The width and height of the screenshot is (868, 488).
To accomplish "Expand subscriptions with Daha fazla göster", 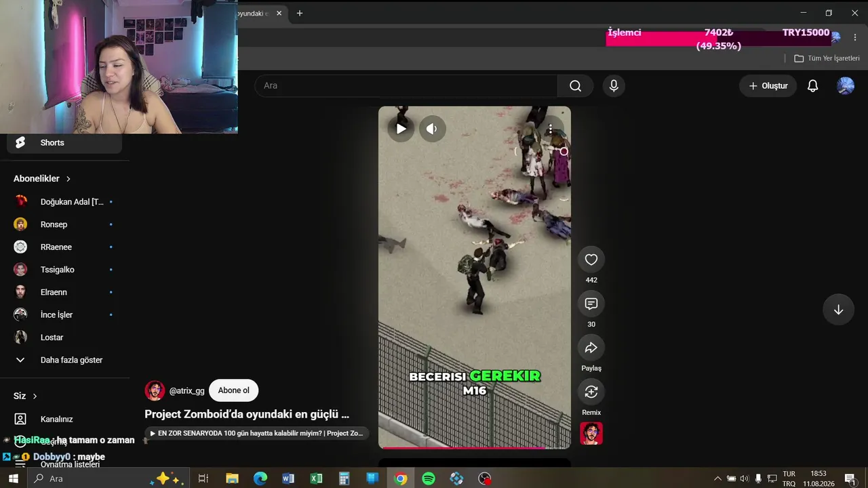I will [64, 360].
